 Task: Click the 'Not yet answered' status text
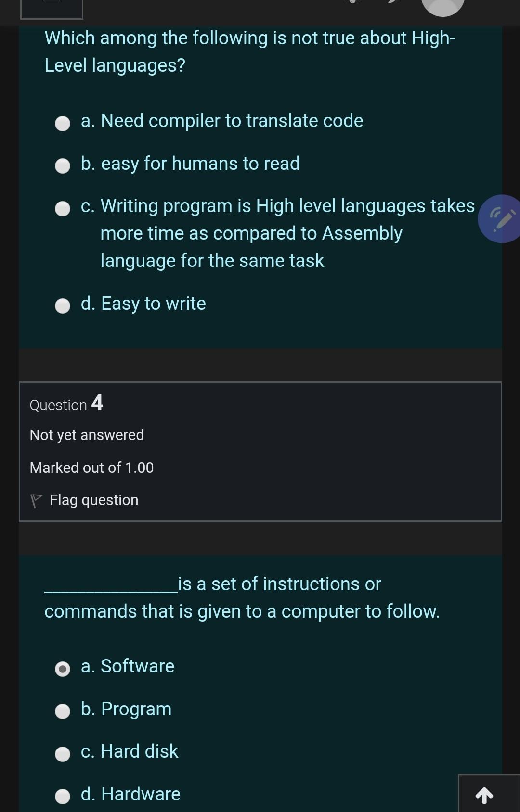pos(86,435)
